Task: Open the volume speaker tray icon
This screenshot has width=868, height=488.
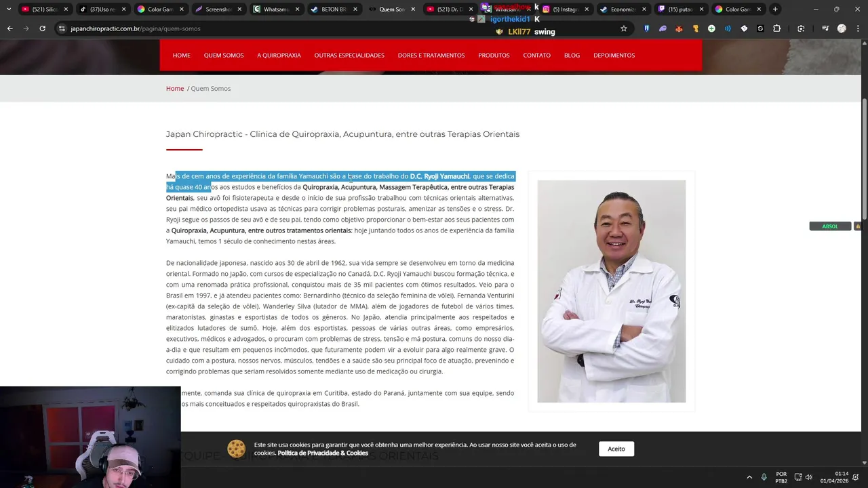Action: [808, 477]
